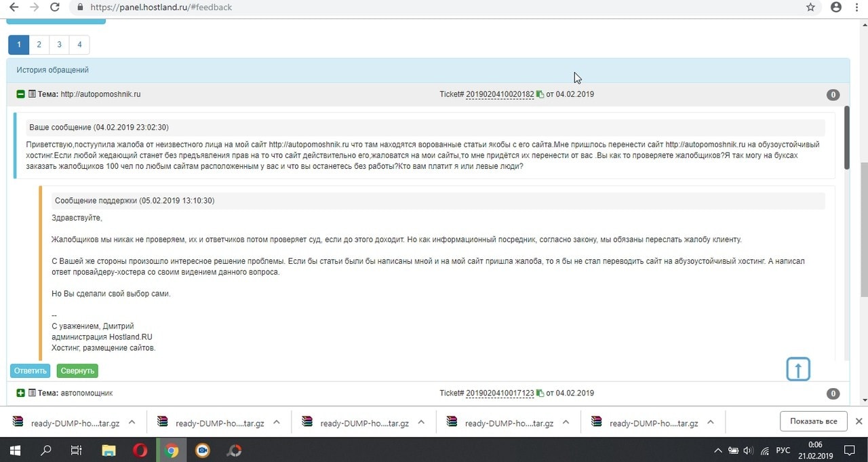868x462 pixels.
Task: Collapse the autopomoshnik.ru ticket with minus icon
Action: click(x=20, y=94)
